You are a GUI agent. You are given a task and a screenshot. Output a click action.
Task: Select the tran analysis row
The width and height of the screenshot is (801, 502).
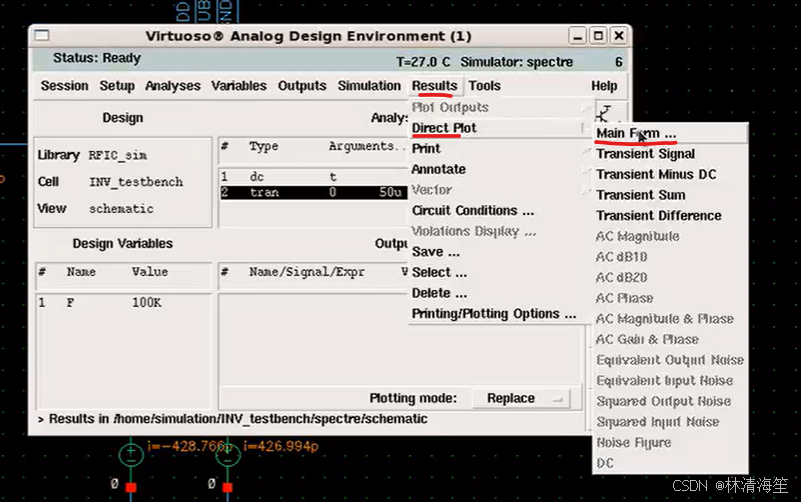[x=314, y=193]
